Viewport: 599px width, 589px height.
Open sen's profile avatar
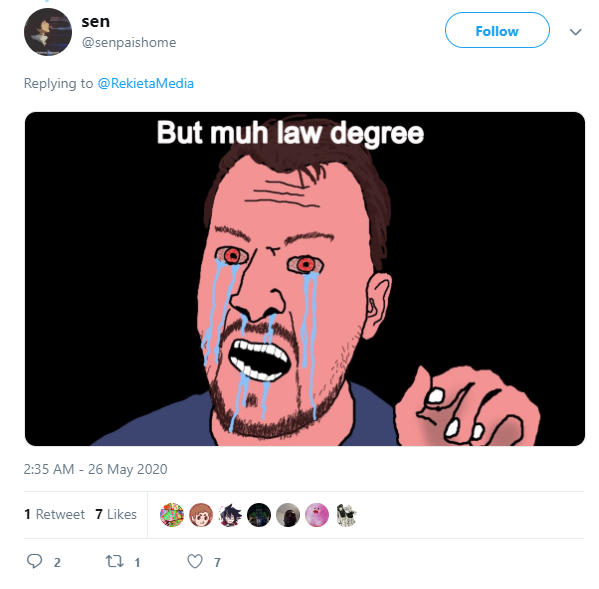click(x=48, y=32)
